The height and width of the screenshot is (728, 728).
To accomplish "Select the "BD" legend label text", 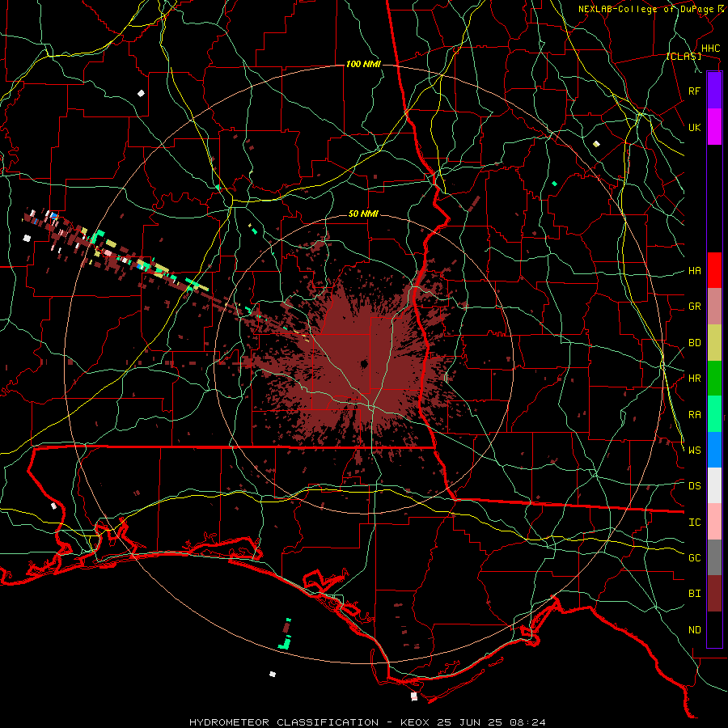I will 694,343.
